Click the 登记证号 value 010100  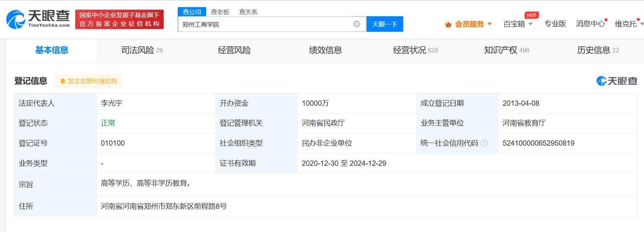coord(113,143)
